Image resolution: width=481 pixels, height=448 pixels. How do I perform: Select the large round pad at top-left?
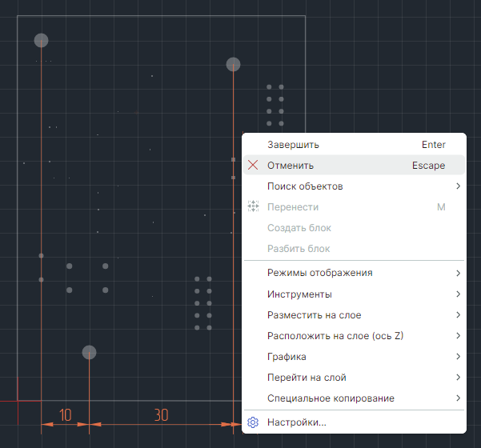pos(42,40)
